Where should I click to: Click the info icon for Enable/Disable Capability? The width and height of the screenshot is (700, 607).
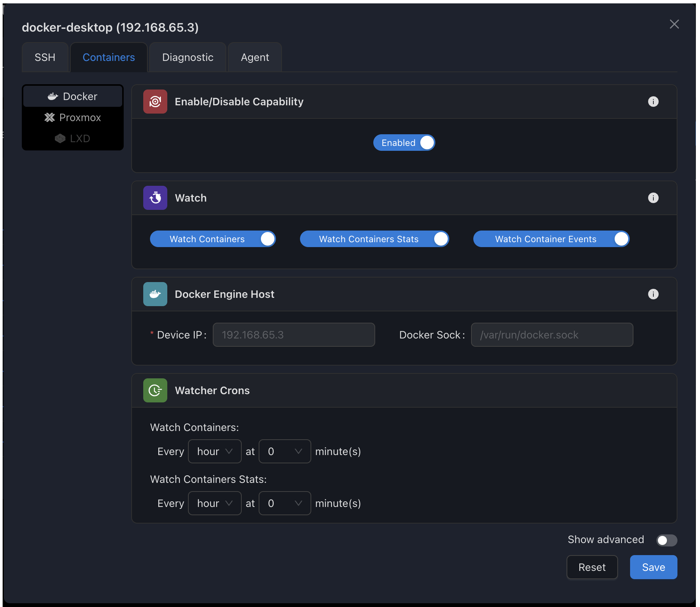[653, 102]
